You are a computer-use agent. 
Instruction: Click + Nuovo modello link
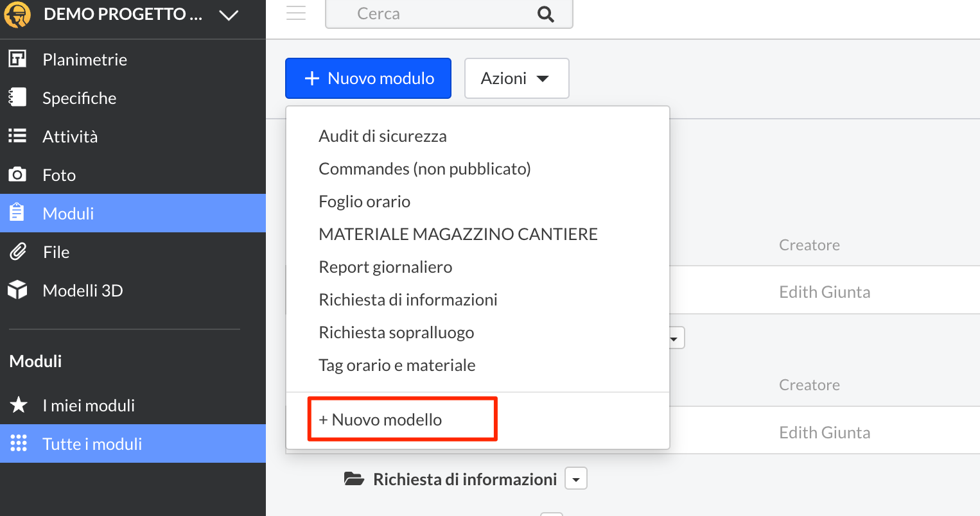click(x=381, y=420)
